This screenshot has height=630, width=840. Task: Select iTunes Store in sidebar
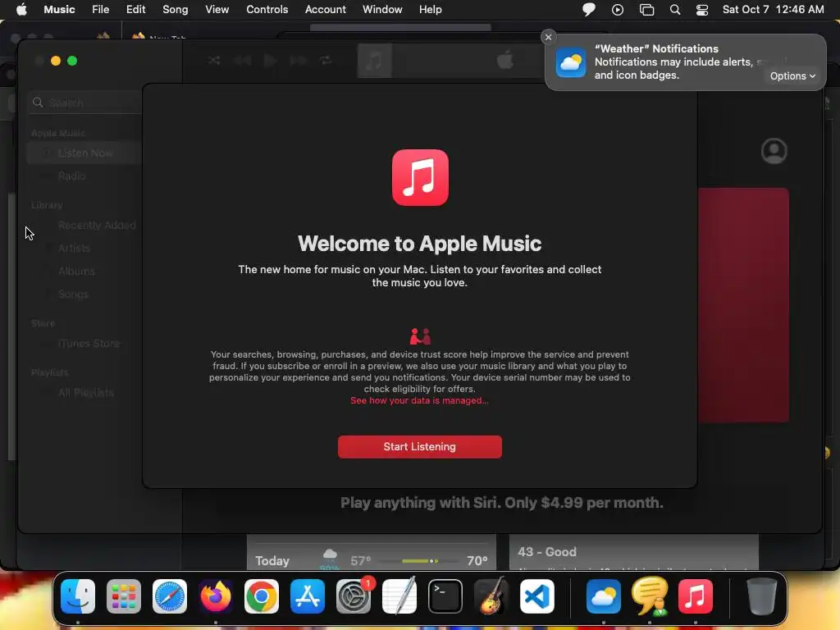pyautogui.click(x=89, y=344)
